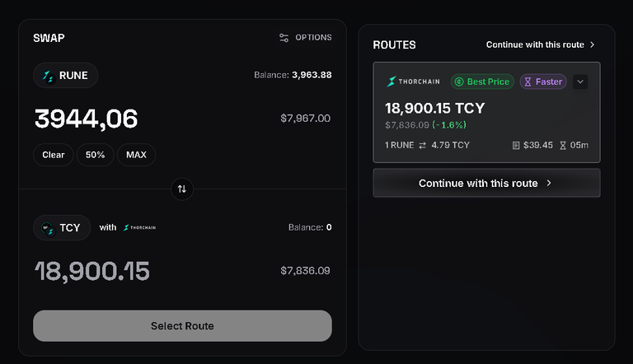Click the Continue with this route button

click(x=486, y=183)
